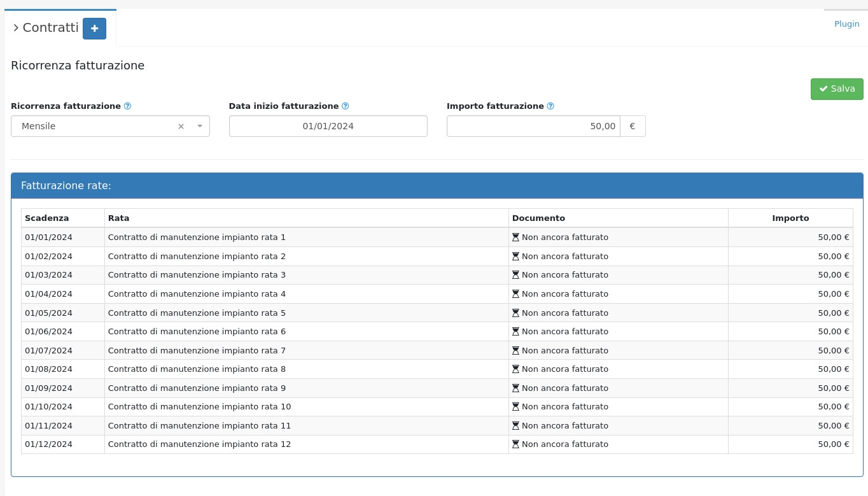
Task: Click help icon next to Data inizio fatturazione
Action: coord(346,106)
